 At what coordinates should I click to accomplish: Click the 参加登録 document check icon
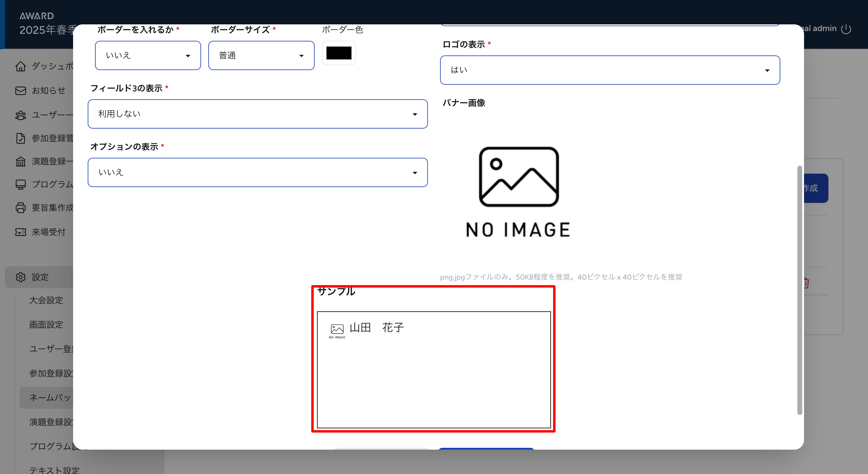pos(20,138)
